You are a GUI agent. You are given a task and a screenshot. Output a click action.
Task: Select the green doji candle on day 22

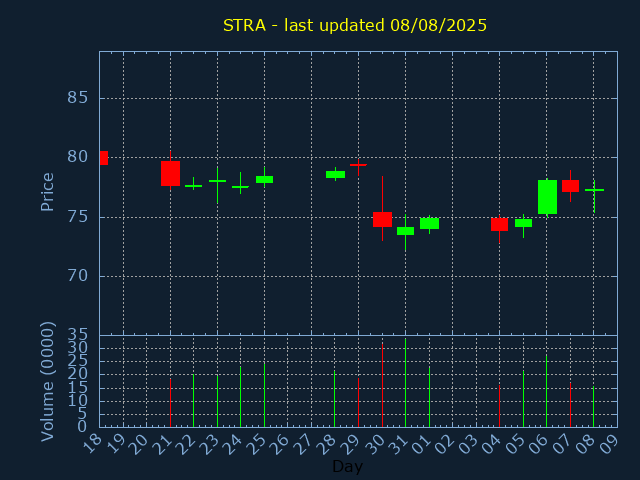[193, 186]
